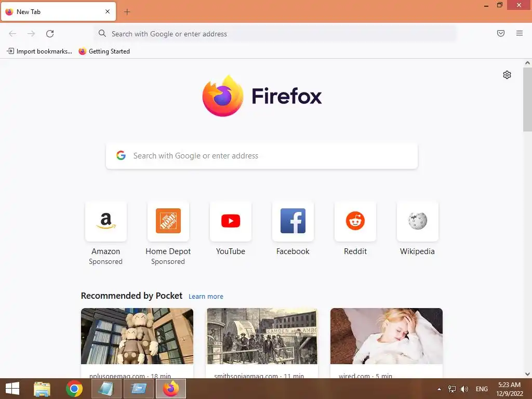Open Amazon sponsored shortcut tile
Image resolution: width=532 pixels, height=399 pixels.
[x=106, y=221]
